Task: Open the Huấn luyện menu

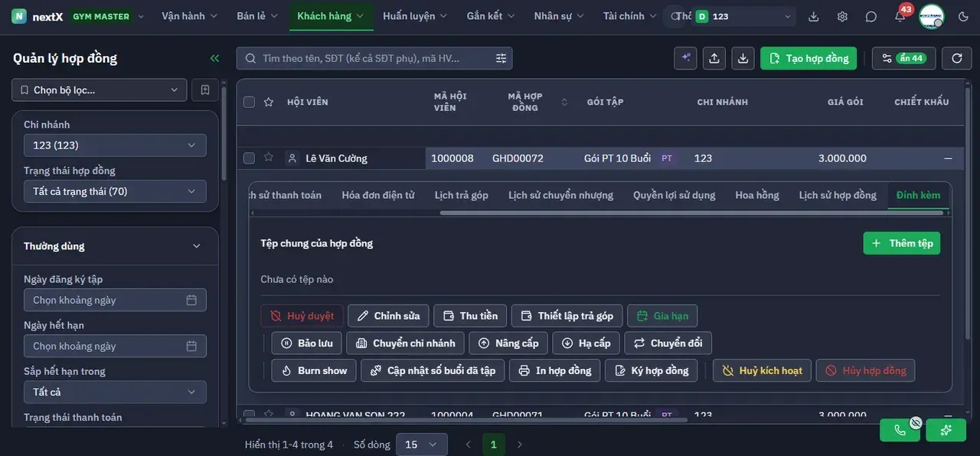Action: pyautogui.click(x=414, y=16)
